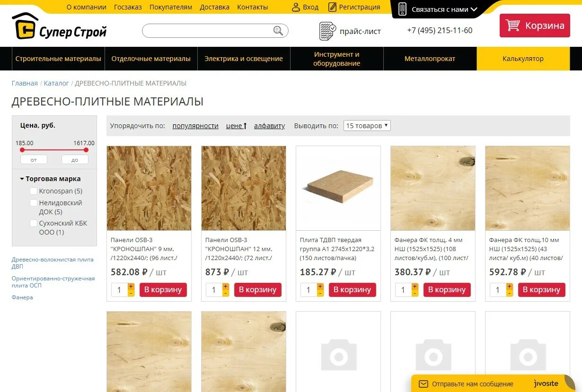The width and height of the screenshot is (582, 392).
Task: Click the magnifying glass search icon
Action: click(278, 31)
